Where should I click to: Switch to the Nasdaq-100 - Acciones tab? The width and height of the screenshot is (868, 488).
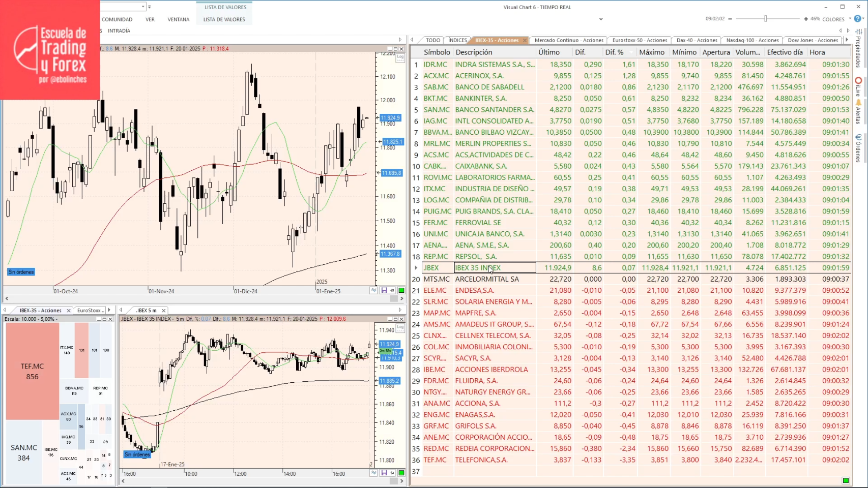click(753, 40)
